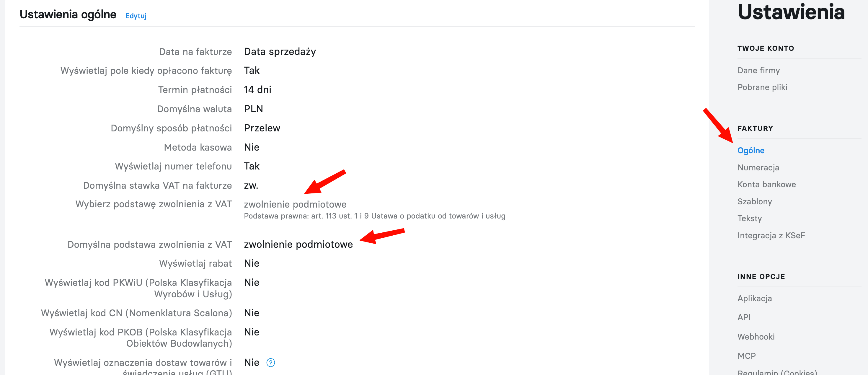Screen dimensions: 868x375
Task: Click the Data sprzedaży value
Action: 280,52
